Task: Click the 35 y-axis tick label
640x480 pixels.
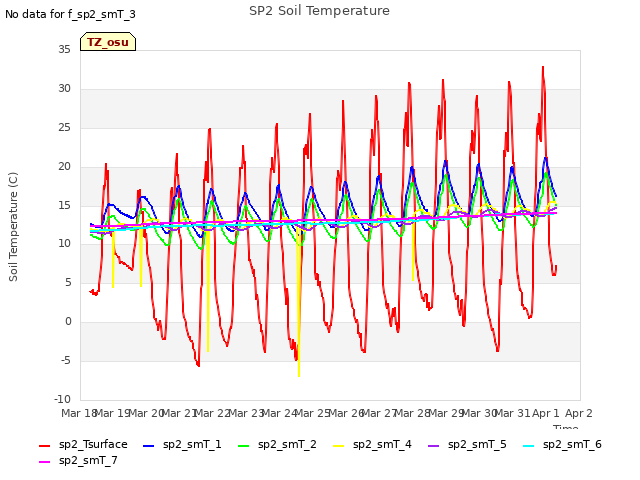Action: pos(64,50)
